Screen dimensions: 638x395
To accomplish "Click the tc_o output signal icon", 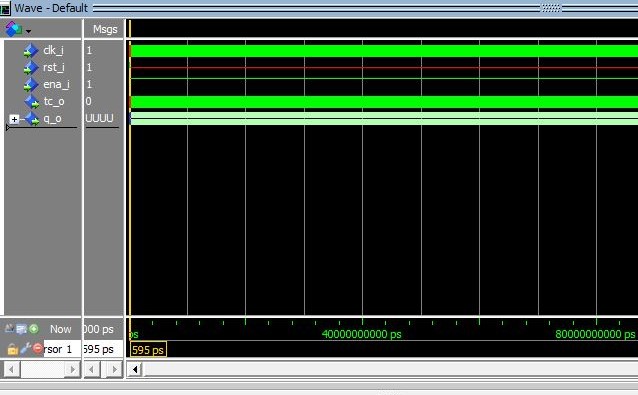I will click(x=32, y=102).
